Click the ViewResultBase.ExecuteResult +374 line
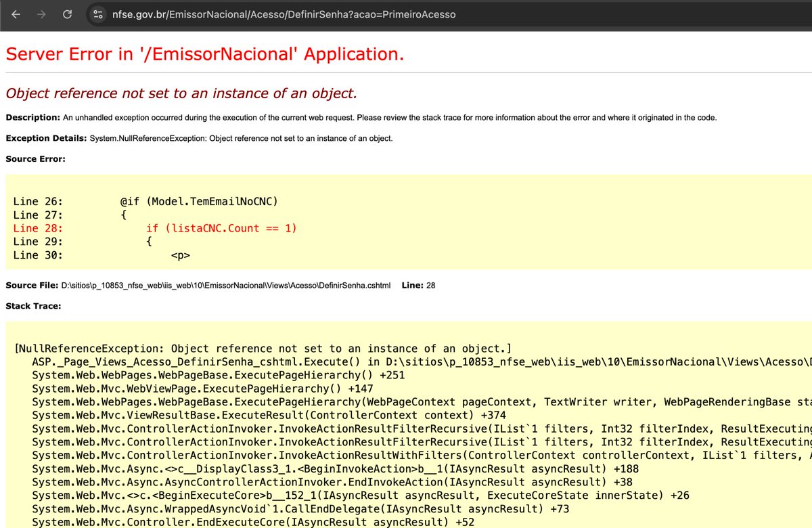 269,415
